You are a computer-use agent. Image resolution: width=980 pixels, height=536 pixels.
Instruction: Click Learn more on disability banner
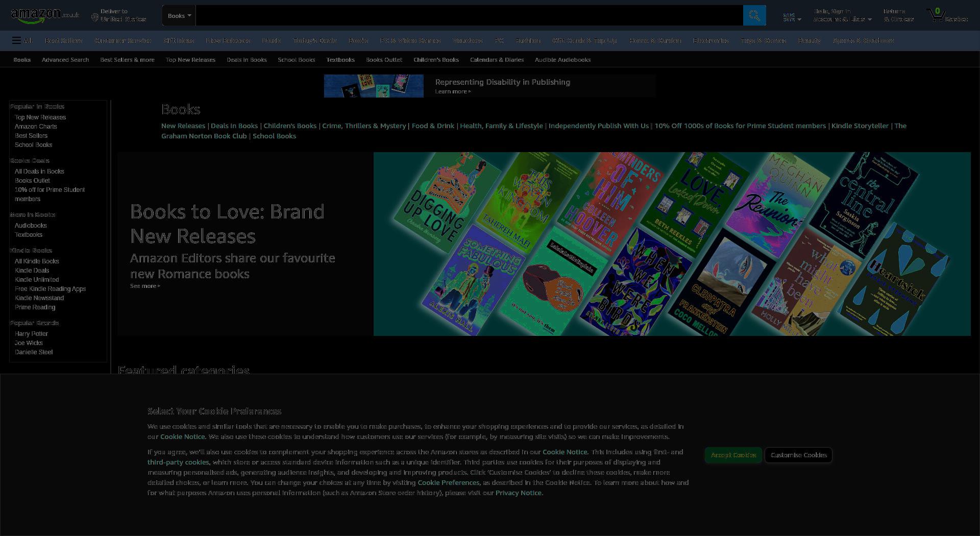coord(453,91)
